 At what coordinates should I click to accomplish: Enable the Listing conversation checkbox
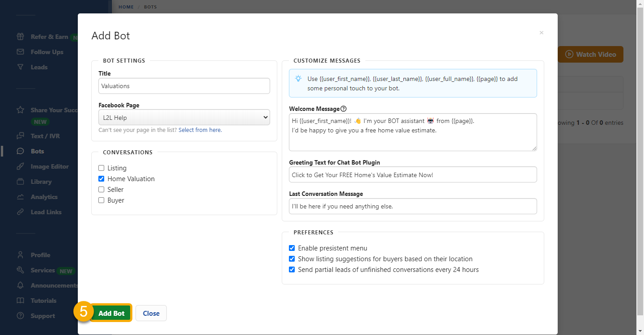(x=101, y=168)
